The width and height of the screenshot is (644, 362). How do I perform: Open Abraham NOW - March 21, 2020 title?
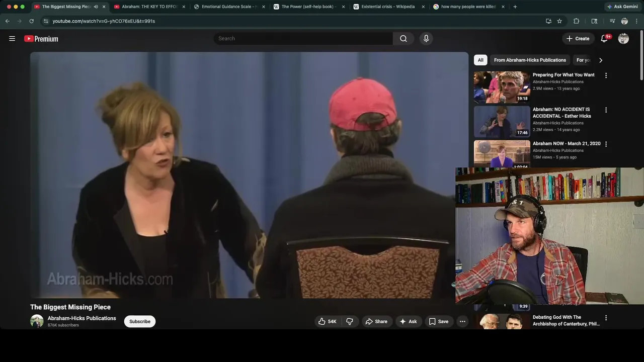pyautogui.click(x=567, y=144)
